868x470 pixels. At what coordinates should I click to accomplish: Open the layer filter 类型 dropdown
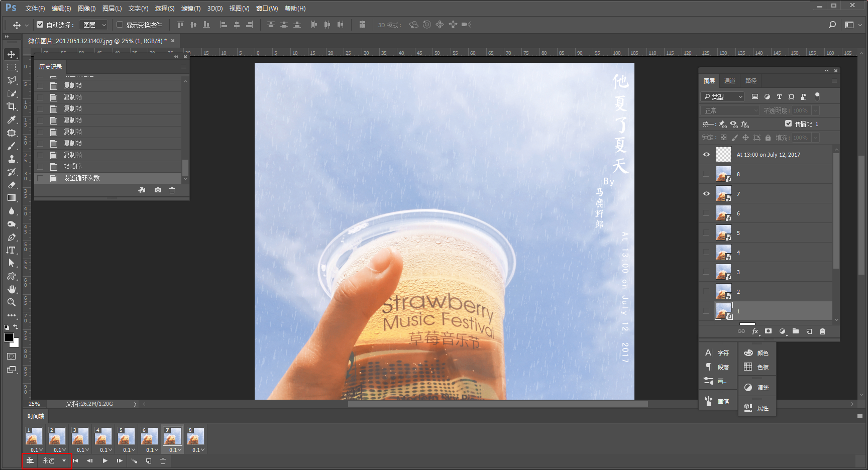pos(723,96)
